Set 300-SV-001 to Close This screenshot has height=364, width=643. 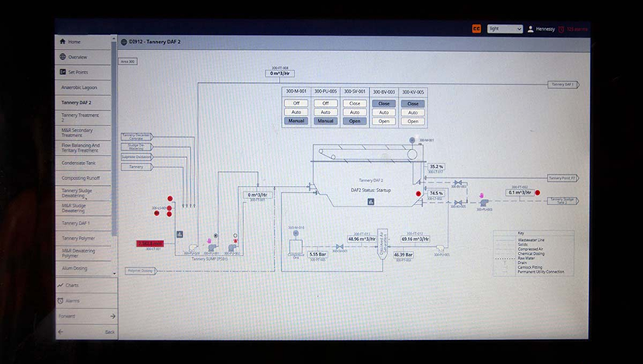point(355,103)
